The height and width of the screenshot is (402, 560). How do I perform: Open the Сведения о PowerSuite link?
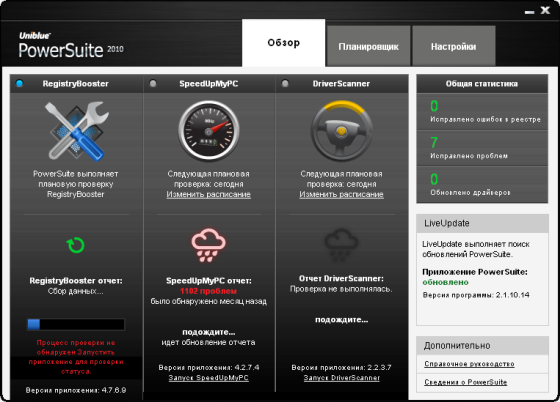coord(466,382)
